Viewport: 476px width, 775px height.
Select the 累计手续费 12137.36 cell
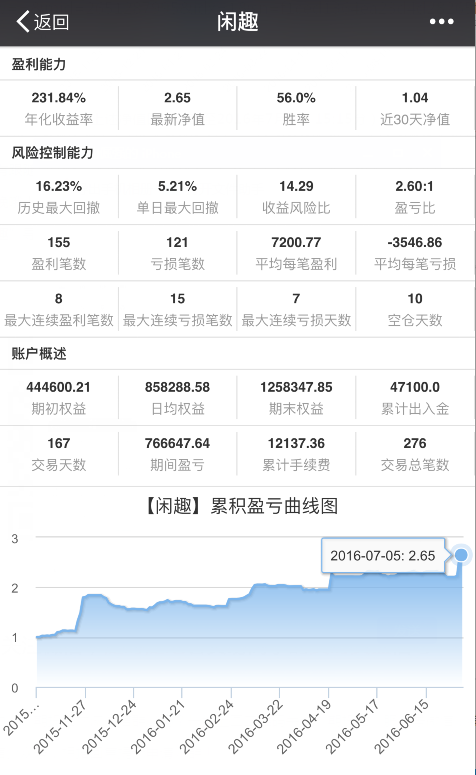coord(296,454)
